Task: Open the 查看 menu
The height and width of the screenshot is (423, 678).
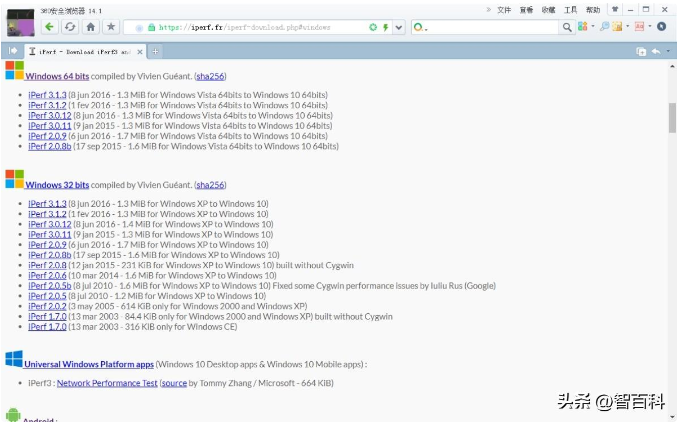Action: coord(526,10)
